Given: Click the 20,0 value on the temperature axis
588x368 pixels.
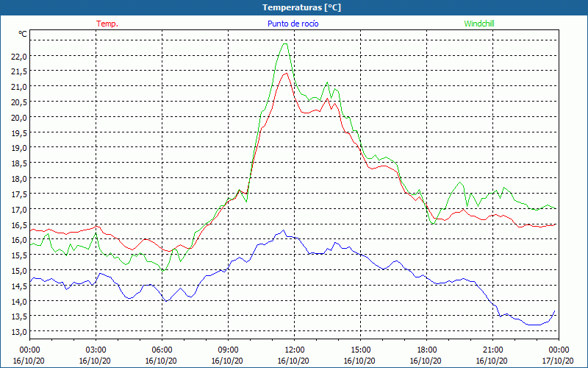Looking at the screenshot, I should pos(19,118).
